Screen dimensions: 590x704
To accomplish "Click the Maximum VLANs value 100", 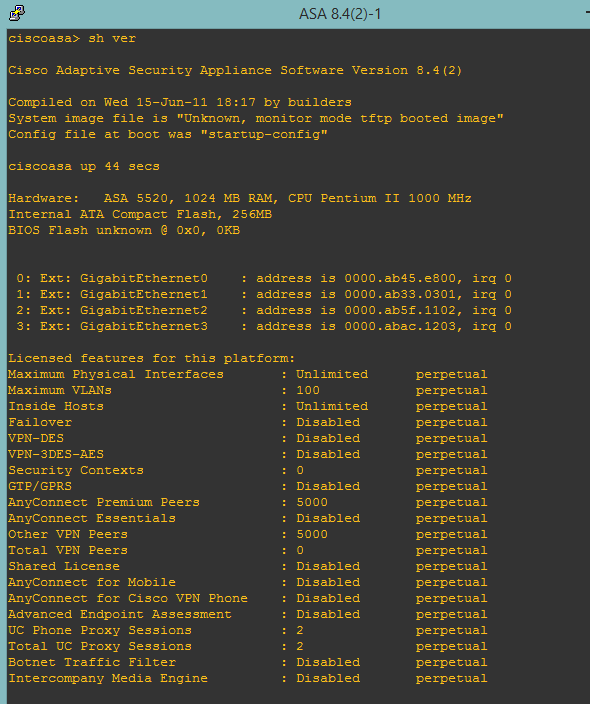I will tap(308, 390).
